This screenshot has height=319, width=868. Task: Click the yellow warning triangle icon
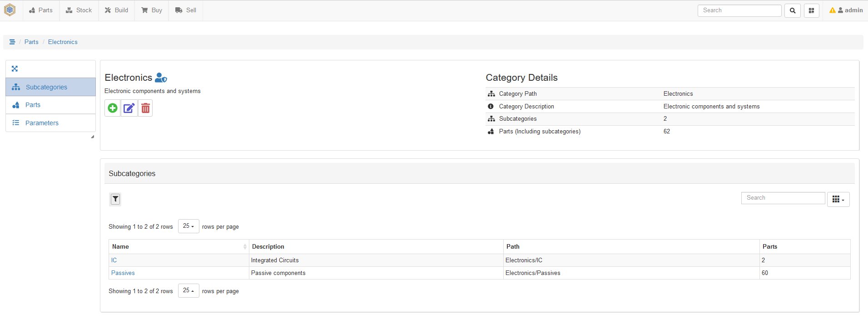(832, 10)
